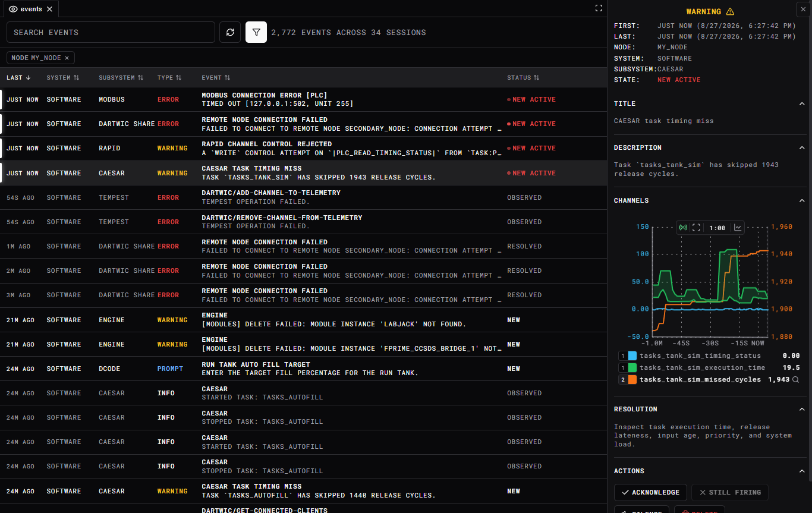Click the refresh events icon
This screenshot has width=812, height=513.
pos(230,32)
